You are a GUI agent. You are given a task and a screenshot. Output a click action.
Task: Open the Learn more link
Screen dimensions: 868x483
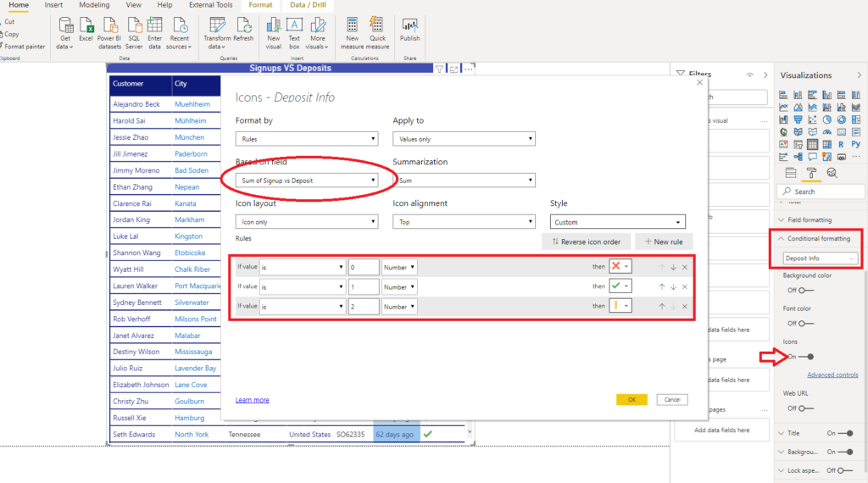pyautogui.click(x=253, y=400)
